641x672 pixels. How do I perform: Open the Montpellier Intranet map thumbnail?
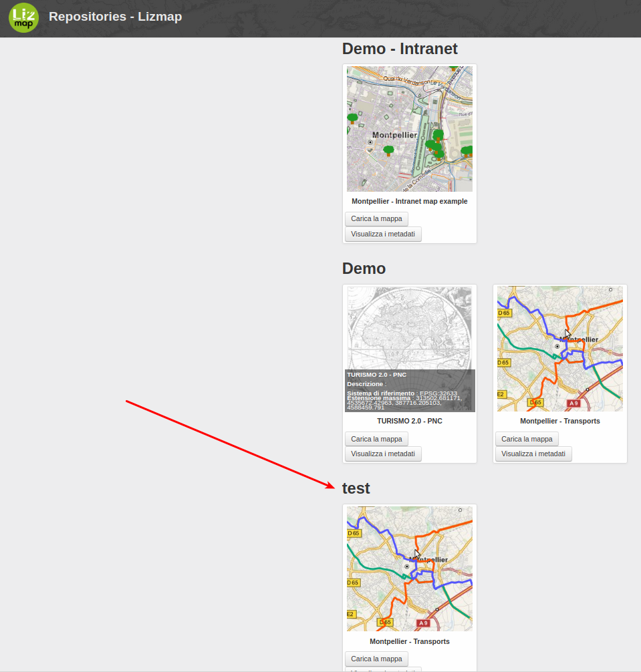coord(409,128)
